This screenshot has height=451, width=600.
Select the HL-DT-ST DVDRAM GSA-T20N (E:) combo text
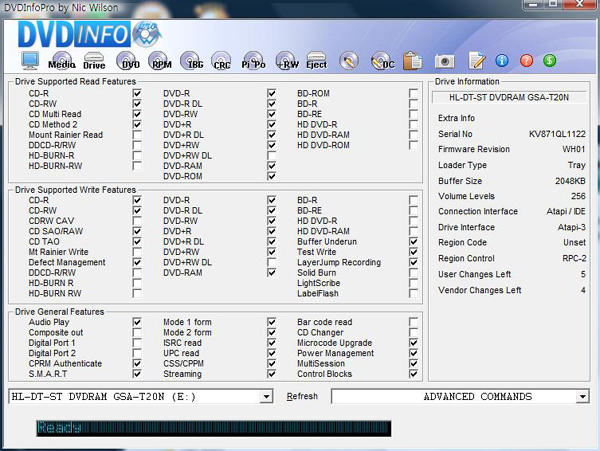103,397
